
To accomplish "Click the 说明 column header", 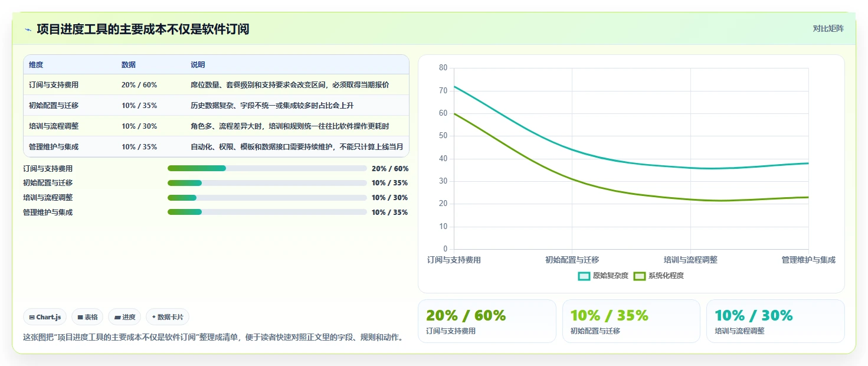I will [x=198, y=65].
